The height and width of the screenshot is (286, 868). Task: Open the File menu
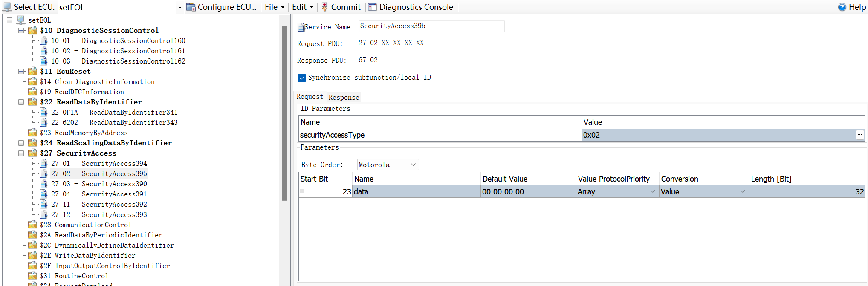click(274, 7)
